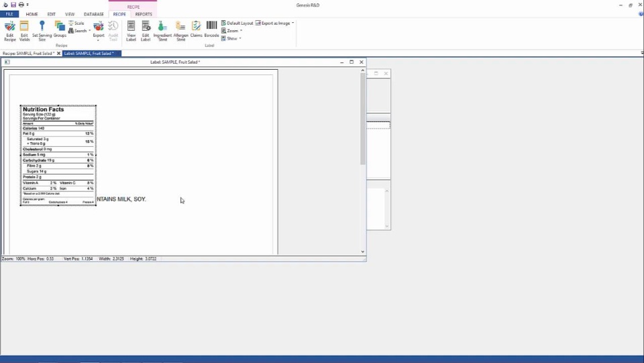Click the Edit Recipe icon
The image size is (644, 363).
[x=9, y=30]
